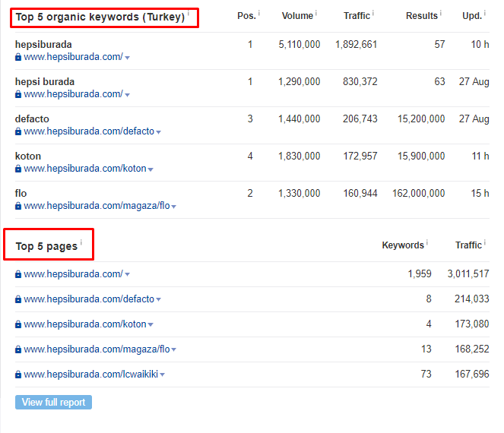Click volume value 5,110,000
Image resolution: width=504 pixels, height=433 pixels.
coord(300,44)
